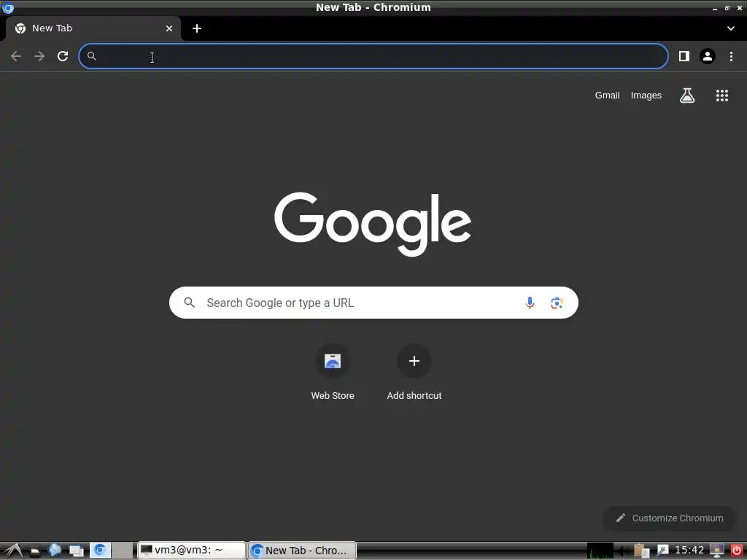Viewport: 747px width, 560px height.
Task: Click Add shortcut button
Action: [x=414, y=373]
